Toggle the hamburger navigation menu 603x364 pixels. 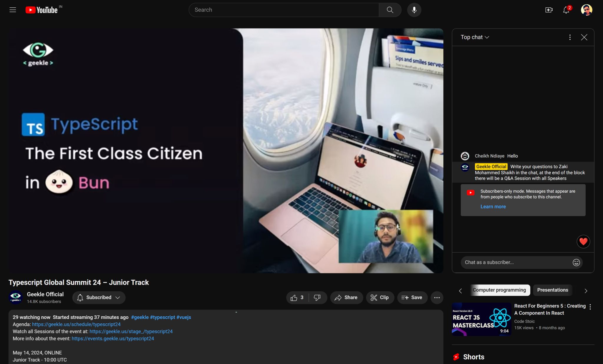tap(13, 10)
